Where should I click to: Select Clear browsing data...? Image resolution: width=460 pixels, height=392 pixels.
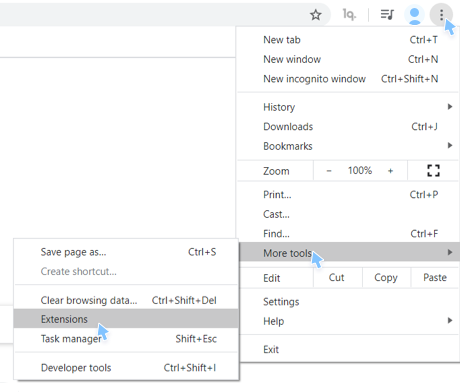(x=126, y=300)
